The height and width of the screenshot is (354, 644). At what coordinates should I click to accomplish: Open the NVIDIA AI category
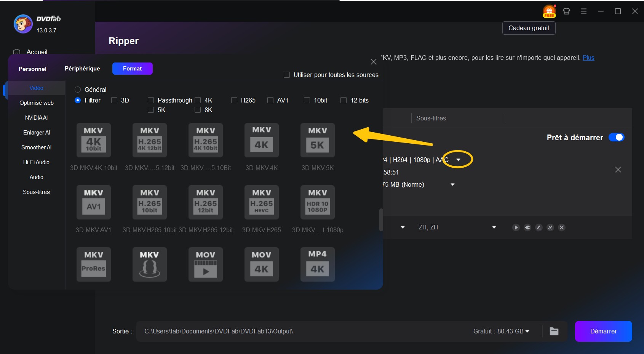tap(37, 118)
